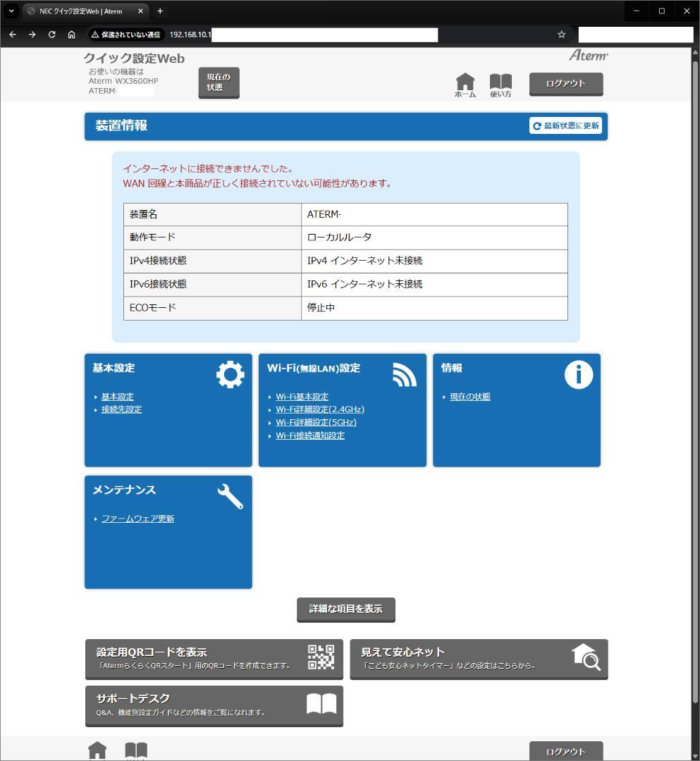Image resolution: width=700 pixels, height=761 pixels.
Task: Open 設定用QRコードを表示 banner
Action: (x=214, y=659)
